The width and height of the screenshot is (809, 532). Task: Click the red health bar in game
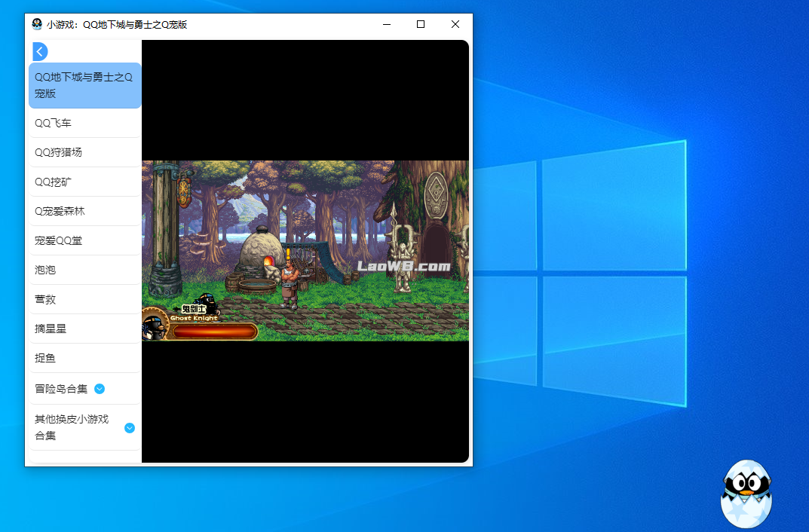point(213,332)
